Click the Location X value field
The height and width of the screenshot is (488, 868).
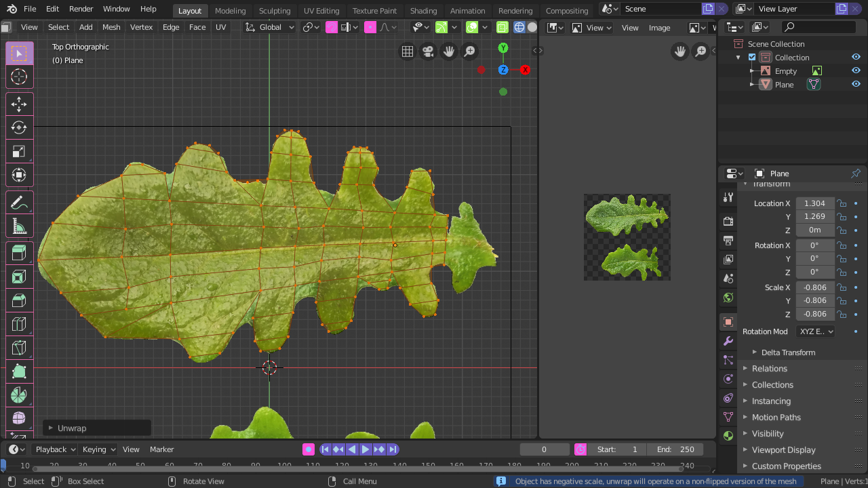click(x=814, y=203)
